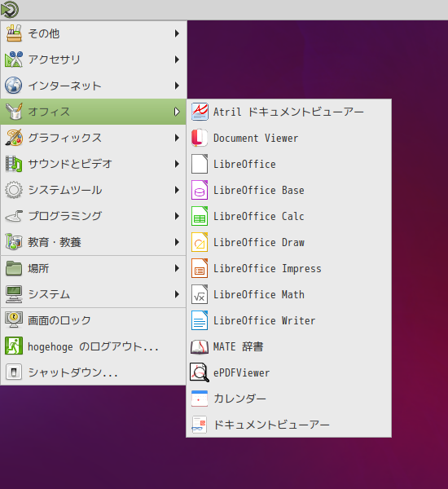Image resolution: width=448 pixels, height=489 pixels.
Task: Launch MATE 辞書 by its label
Action: click(x=239, y=346)
